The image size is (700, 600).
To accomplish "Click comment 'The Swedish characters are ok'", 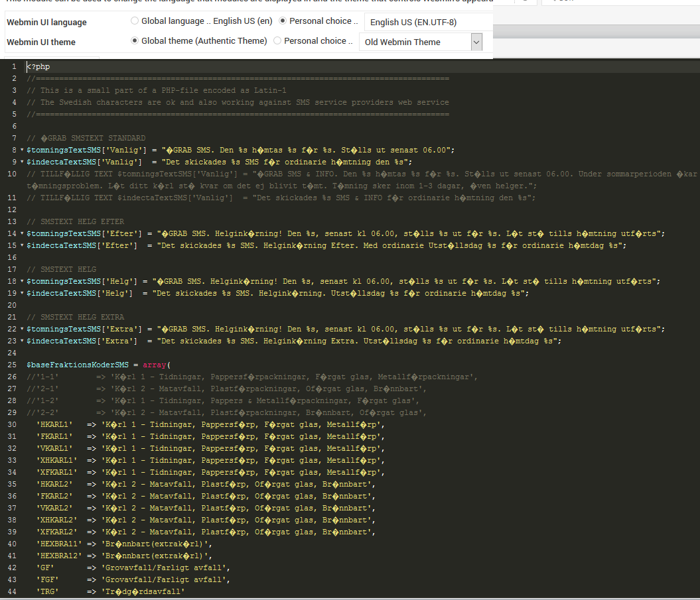I will coord(107,102).
